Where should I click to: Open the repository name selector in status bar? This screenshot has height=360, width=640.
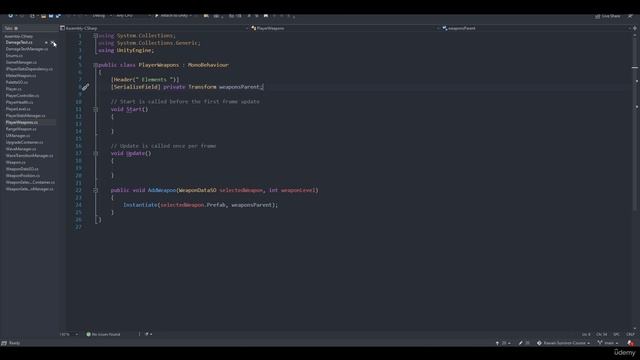[x=563, y=343]
